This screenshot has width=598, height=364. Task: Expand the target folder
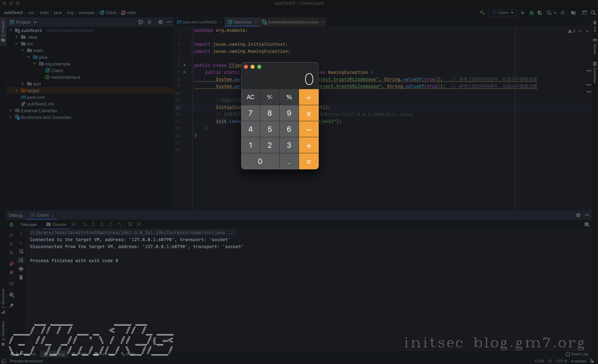click(x=17, y=90)
